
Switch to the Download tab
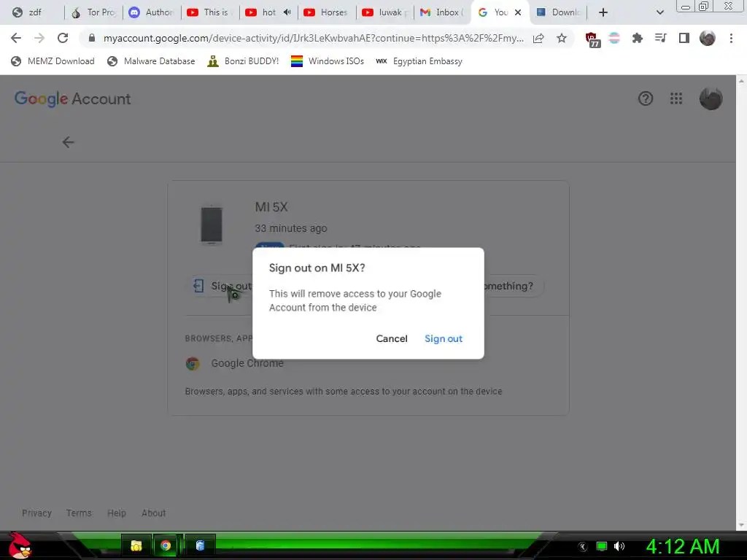pyautogui.click(x=560, y=12)
